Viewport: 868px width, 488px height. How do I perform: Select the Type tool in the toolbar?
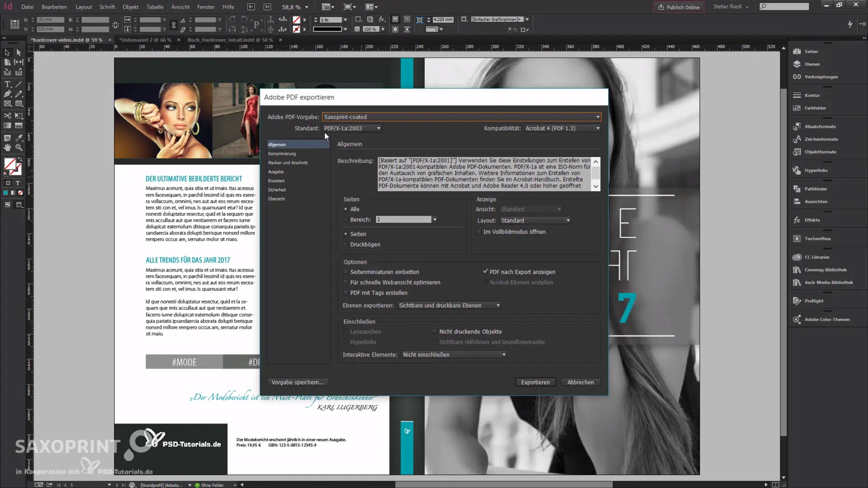[7, 84]
